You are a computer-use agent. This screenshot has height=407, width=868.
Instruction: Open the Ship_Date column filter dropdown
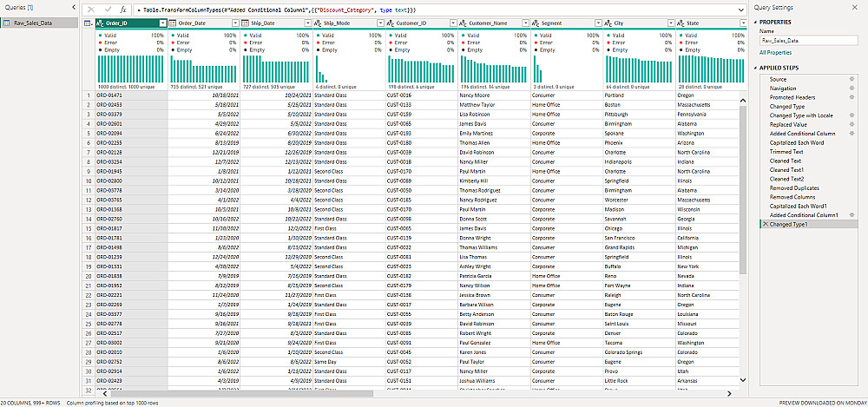308,23
